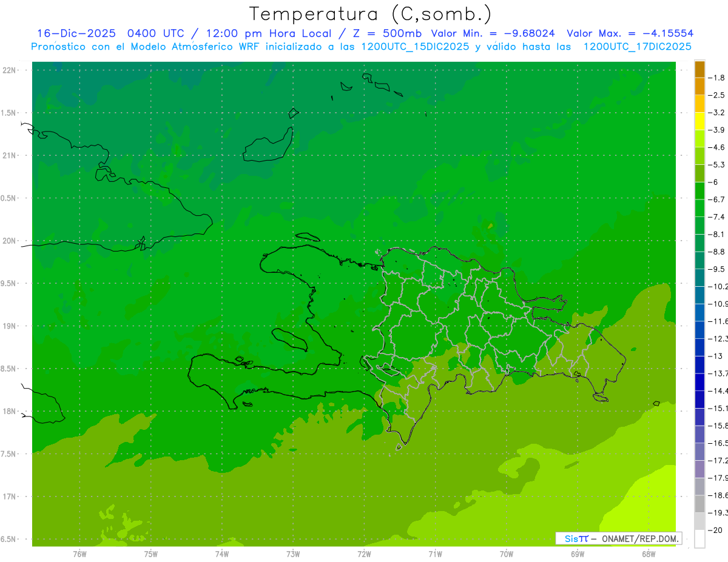Click the "69W" longitude axis label
This screenshot has width=728, height=562.
(578, 554)
